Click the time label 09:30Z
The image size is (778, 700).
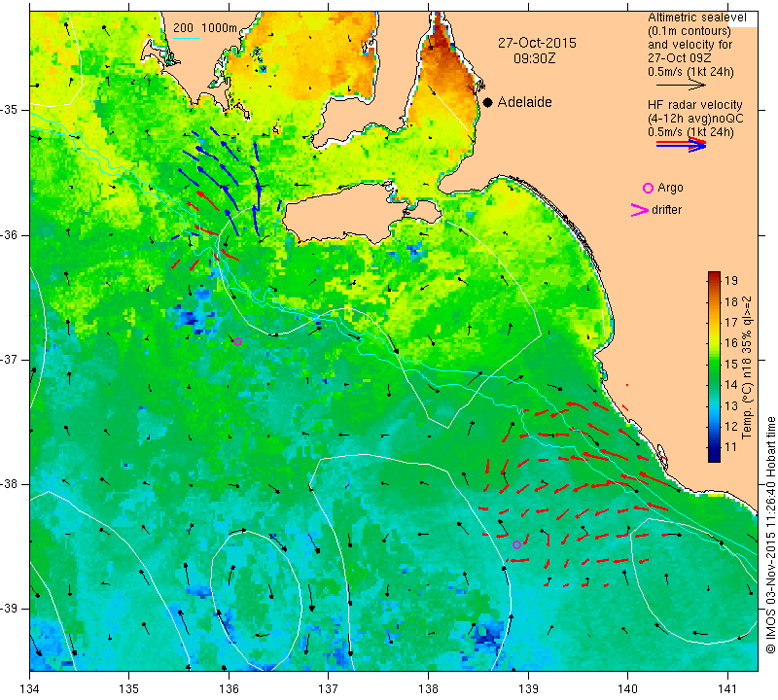(x=534, y=58)
